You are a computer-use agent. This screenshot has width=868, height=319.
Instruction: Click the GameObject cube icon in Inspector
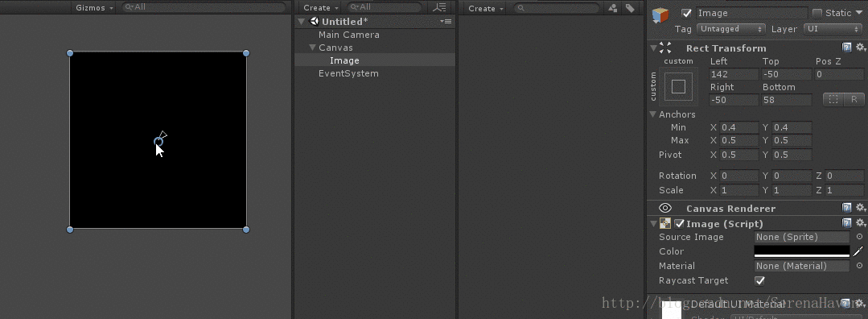point(660,15)
